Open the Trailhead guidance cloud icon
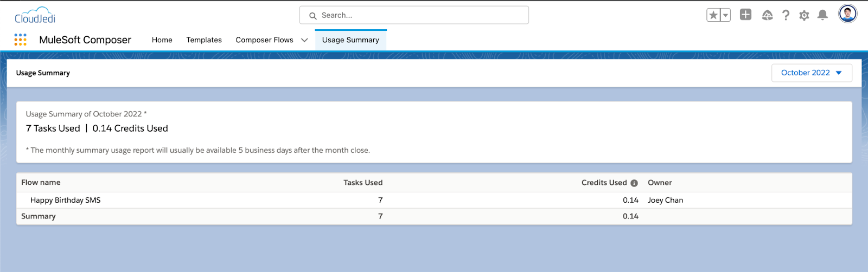 767,15
